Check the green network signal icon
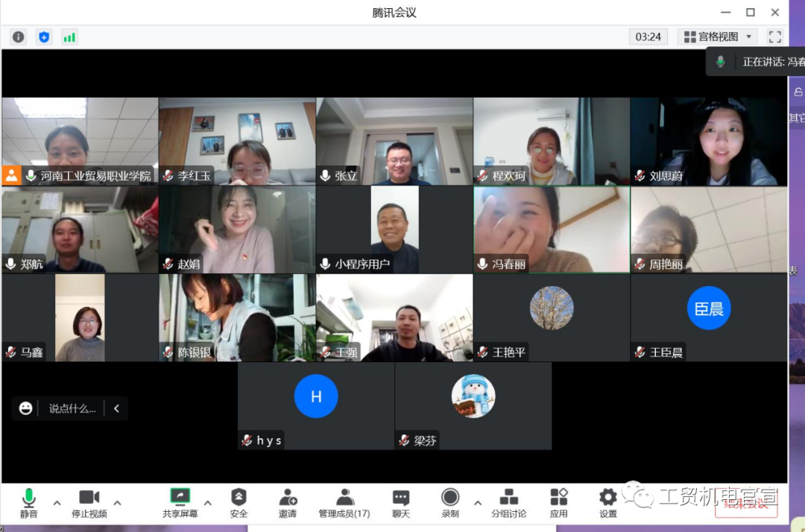Viewport: 805px width, 532px height. (x=69, y=37)
